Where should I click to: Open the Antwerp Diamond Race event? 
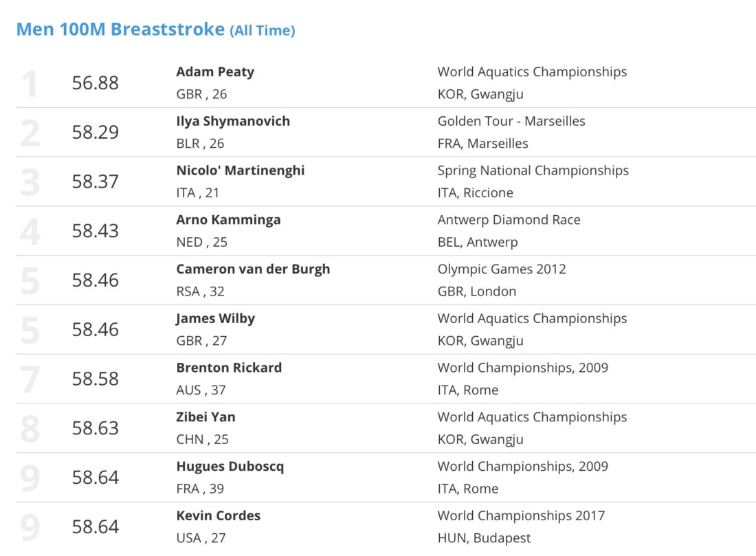pos(509,220)
